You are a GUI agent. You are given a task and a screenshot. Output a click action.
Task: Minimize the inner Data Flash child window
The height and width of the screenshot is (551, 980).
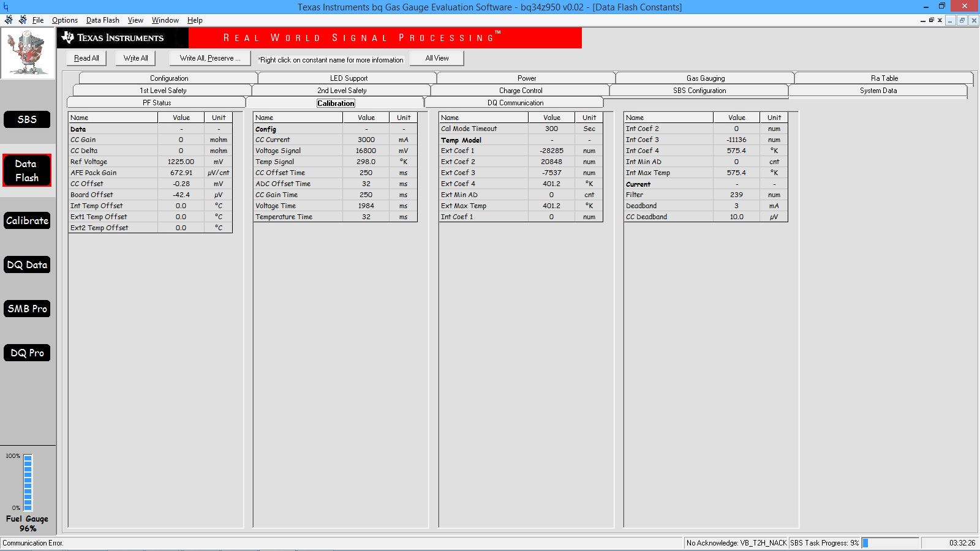pos(950,20)
